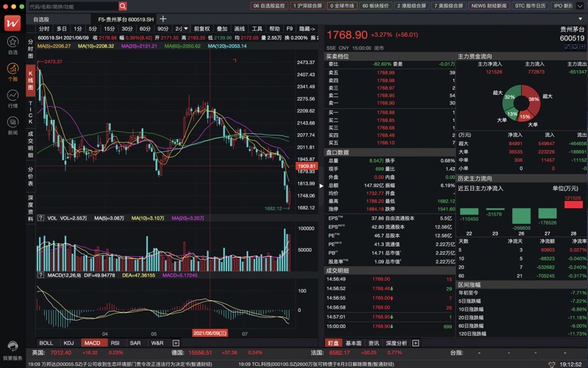Switch to 深度分析 tab
The width and height of the screenshot is (588, 368).
396,343
